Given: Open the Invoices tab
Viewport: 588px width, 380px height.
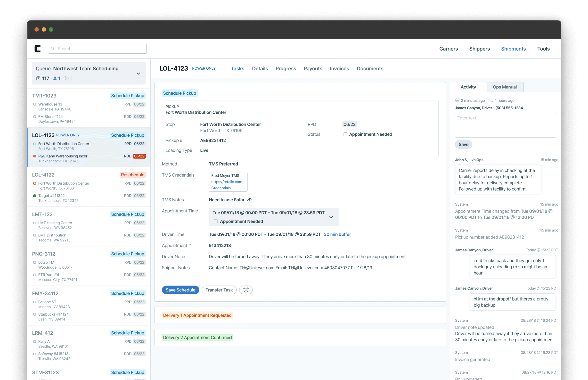Looking at the screenshot, I should point(339,69).
